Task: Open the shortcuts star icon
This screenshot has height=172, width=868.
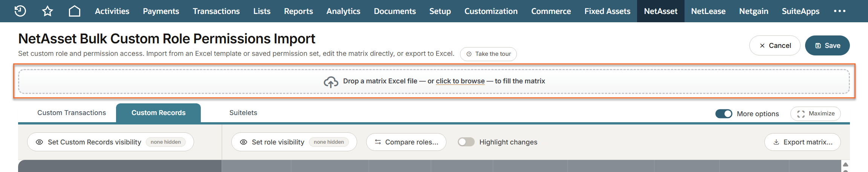Action: [47, 11]
